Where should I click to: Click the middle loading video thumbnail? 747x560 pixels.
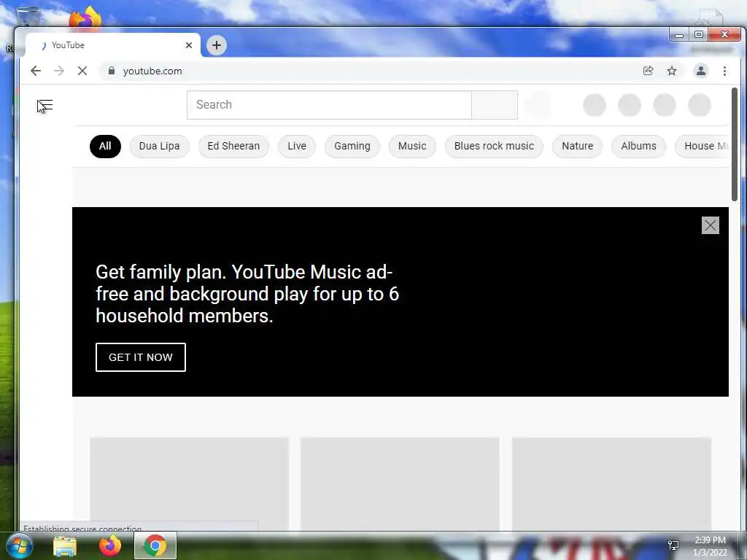click(400, 483)
